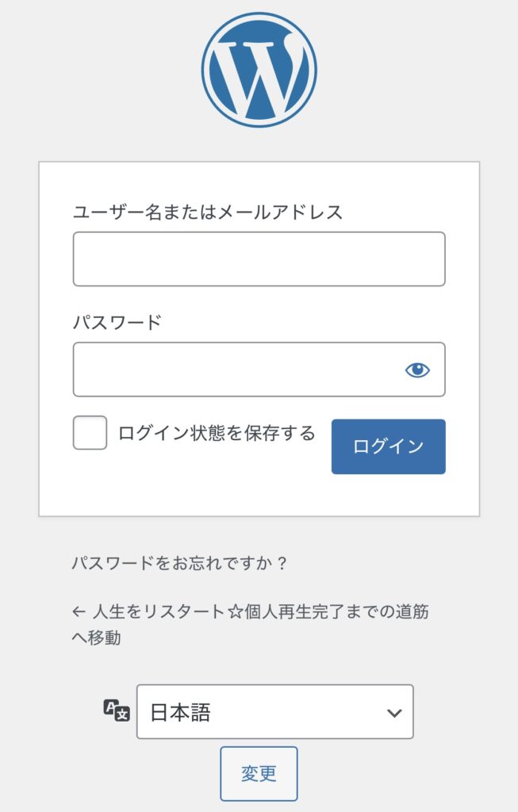Click the WordPress logo

(259, 70)
